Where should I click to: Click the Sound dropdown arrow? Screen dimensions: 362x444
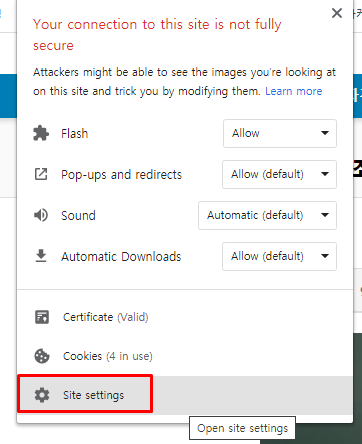(325, 215)
